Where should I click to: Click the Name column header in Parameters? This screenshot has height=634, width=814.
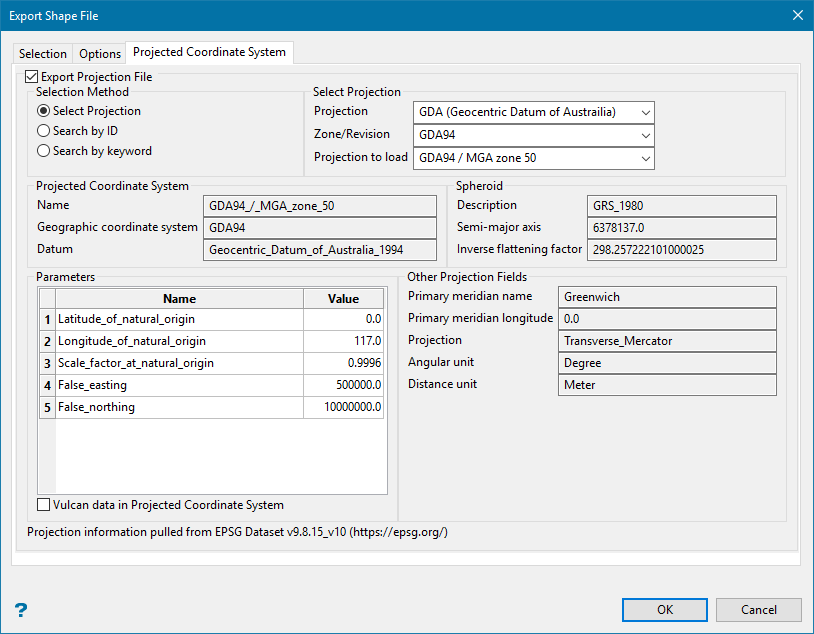(x=179, y=298)
